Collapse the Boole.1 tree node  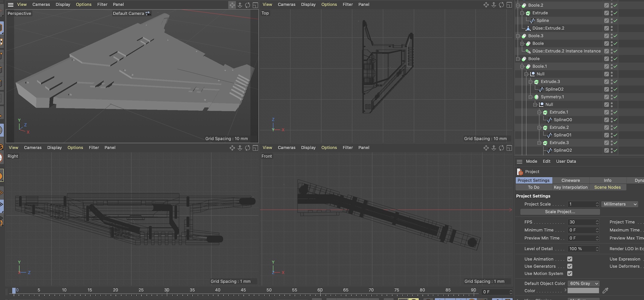click(522, 66)
